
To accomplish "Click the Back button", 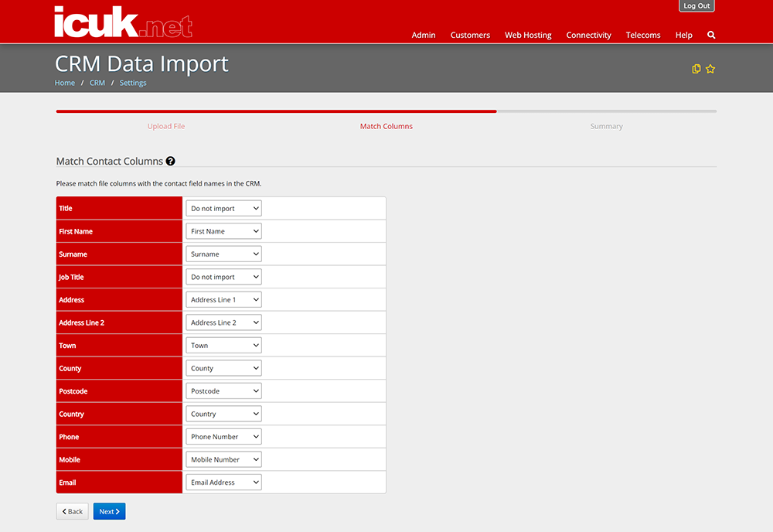I will click(x=73, y=511).
